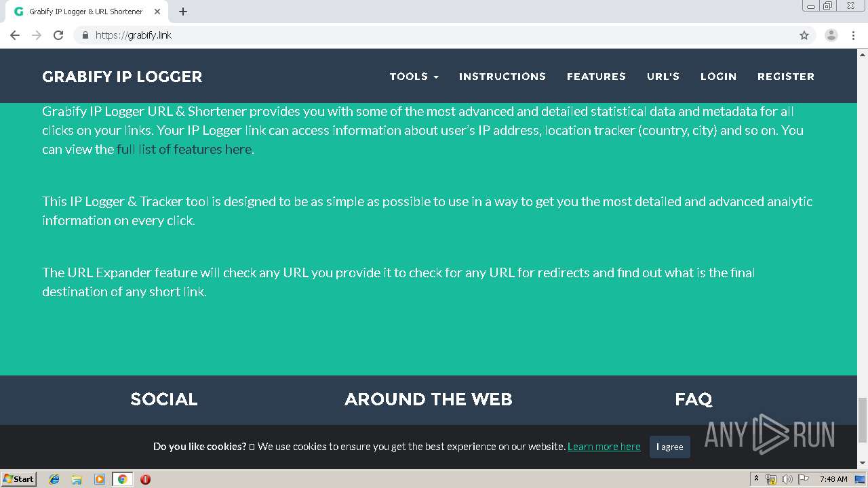This screenshot has height=488, width=868.
Task: Click the taskbar clock showing 7:48 AM
Action: [833, 479]
